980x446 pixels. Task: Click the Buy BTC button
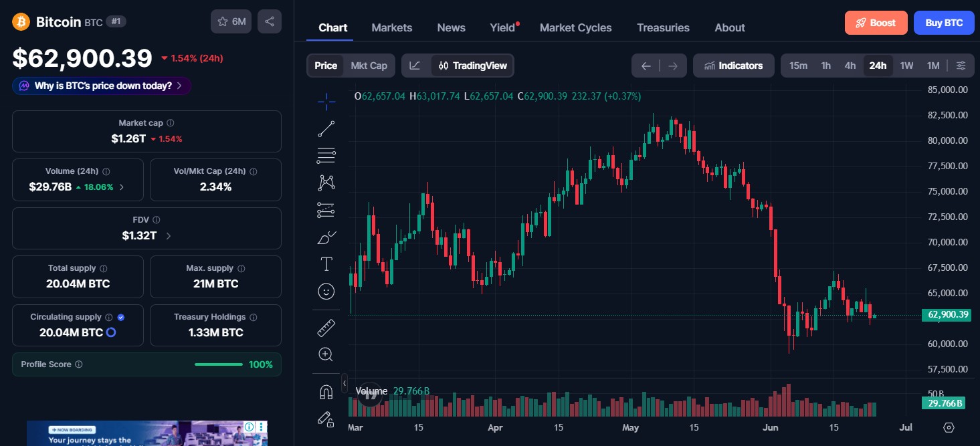point(944,23)
